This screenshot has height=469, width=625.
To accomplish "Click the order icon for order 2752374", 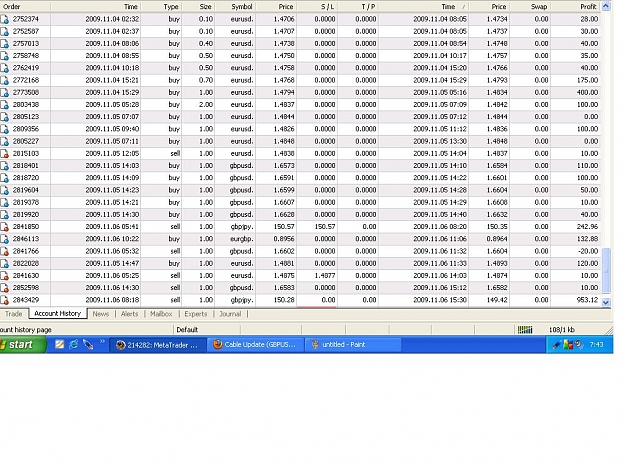I will click(x=5, y=19).
